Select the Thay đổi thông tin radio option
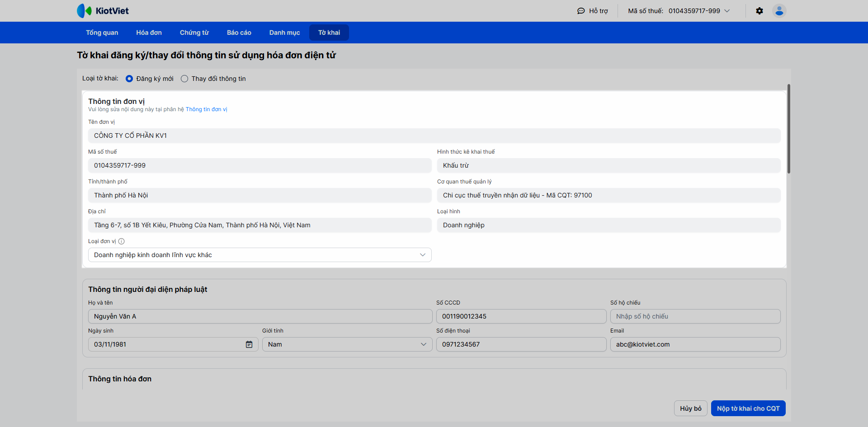Viewport: 868px width, 427px height. tap(184, 79)
